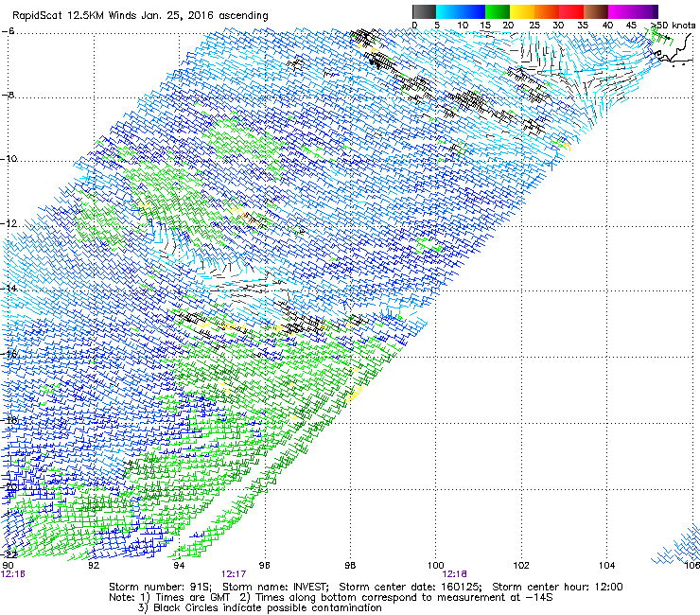The image size is (700, 615).
Task: Click the latitude label '-14'
Action: tap(9, 288)
